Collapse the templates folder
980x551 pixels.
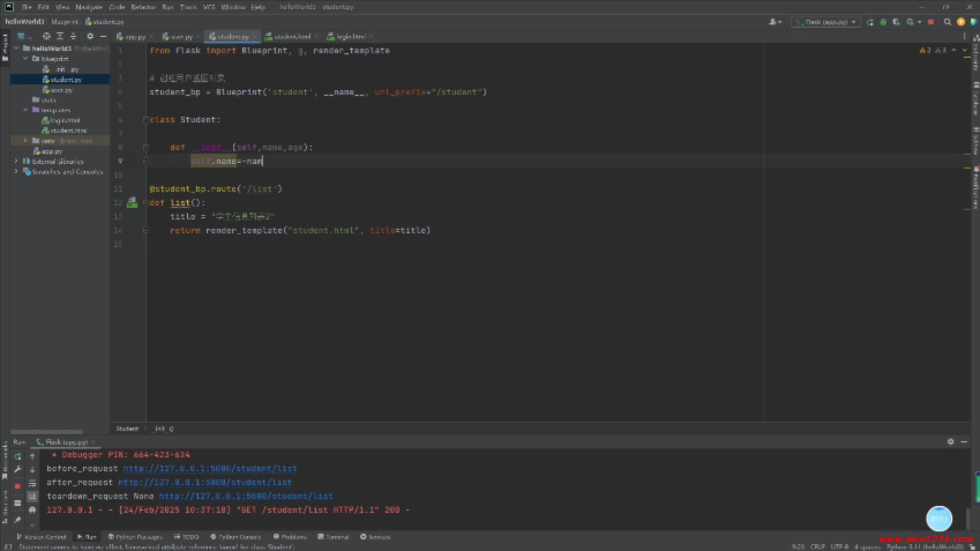pyautogui.click(x=25, y=110)
